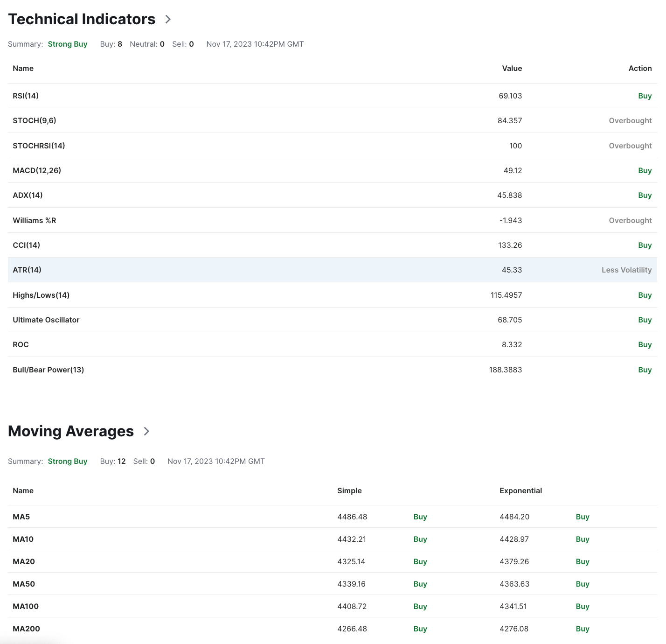Screen dimensions: 666x644
Task: Click the CCI value 133.26
Action: [x=510, y=245]
